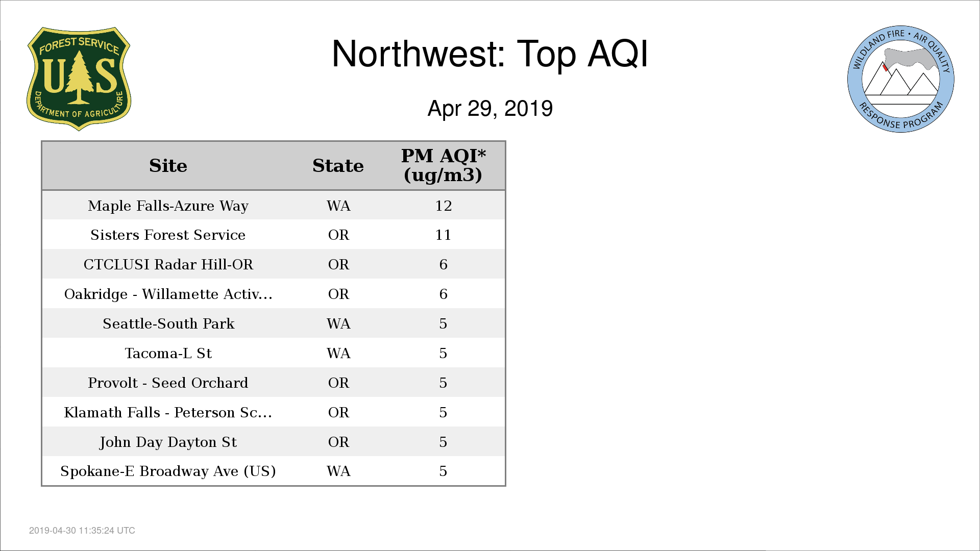Select Oakridge - Willamette Activ... site name
Viewport: 980px width, 551px height.
pos(168,294)
